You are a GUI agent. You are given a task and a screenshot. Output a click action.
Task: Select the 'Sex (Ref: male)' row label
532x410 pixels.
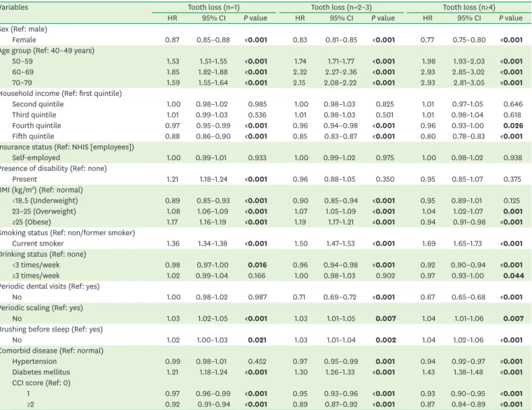(x=23, y=29)
